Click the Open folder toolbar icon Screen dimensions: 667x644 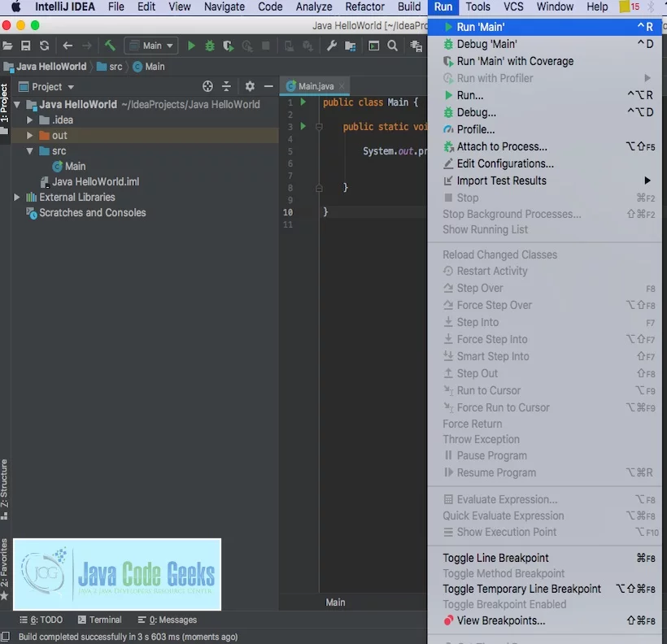tap(7, 46)
